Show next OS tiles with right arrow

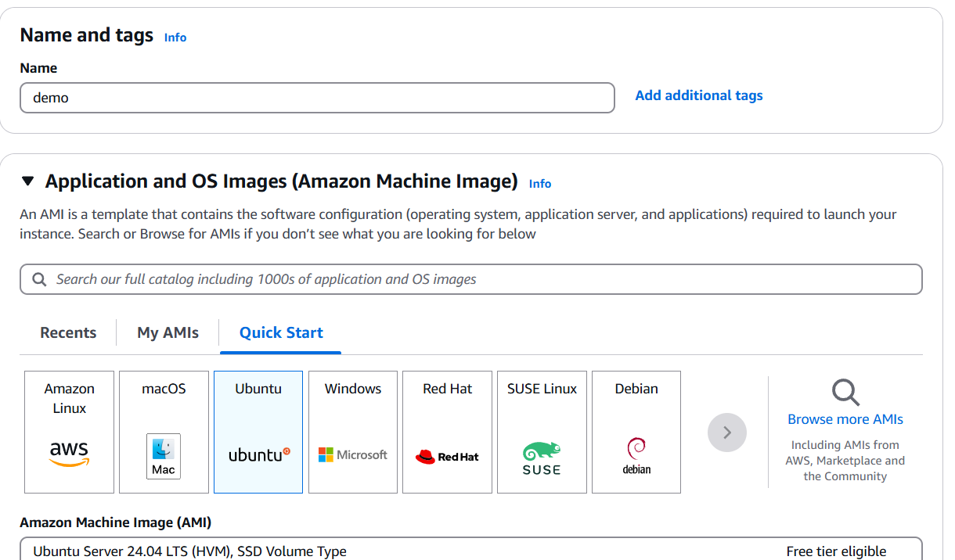coord(727,433)
